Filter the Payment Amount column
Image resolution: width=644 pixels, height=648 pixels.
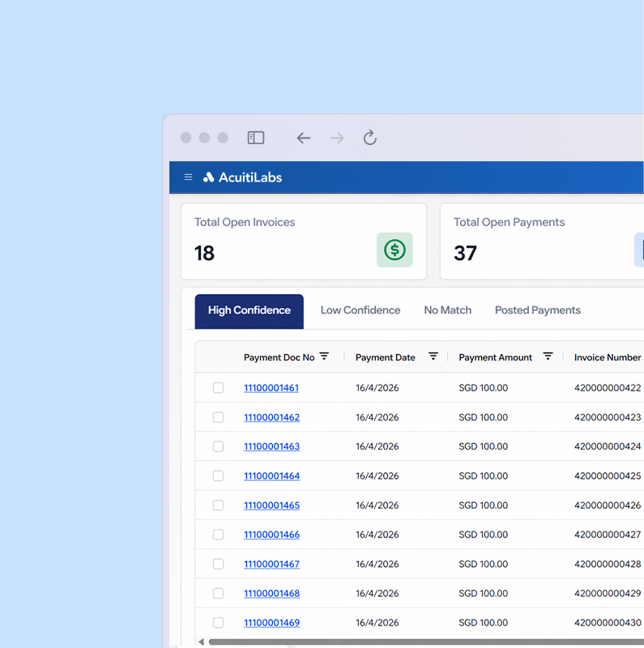[x=548, y=356]
